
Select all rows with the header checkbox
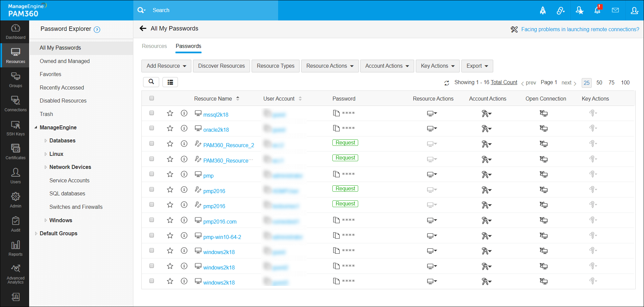[x=152, y=98]
